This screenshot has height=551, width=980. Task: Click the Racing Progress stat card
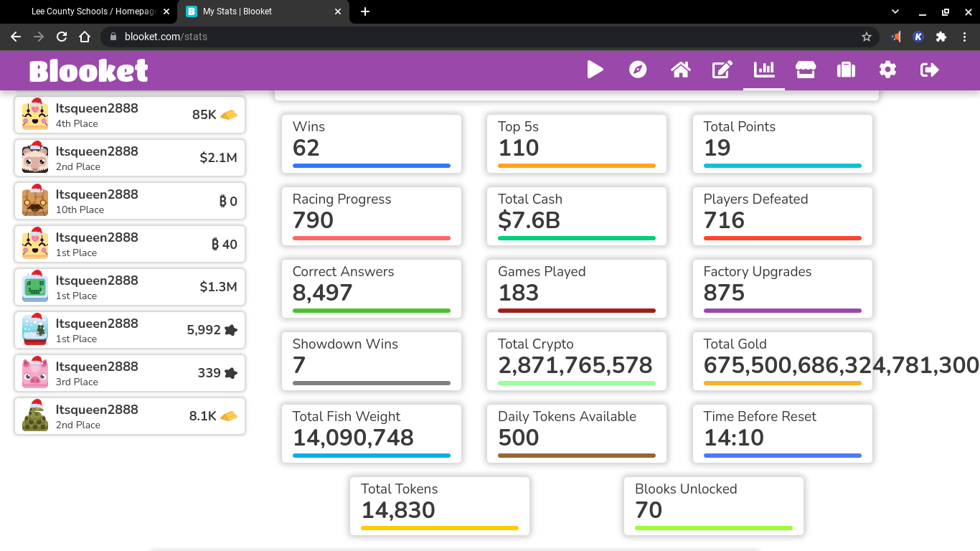click(372, 217)
